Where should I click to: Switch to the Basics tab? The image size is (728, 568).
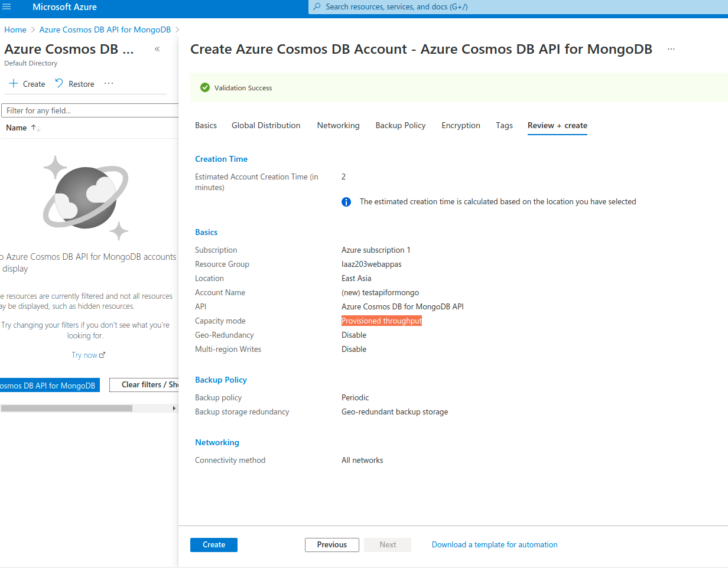206,125
